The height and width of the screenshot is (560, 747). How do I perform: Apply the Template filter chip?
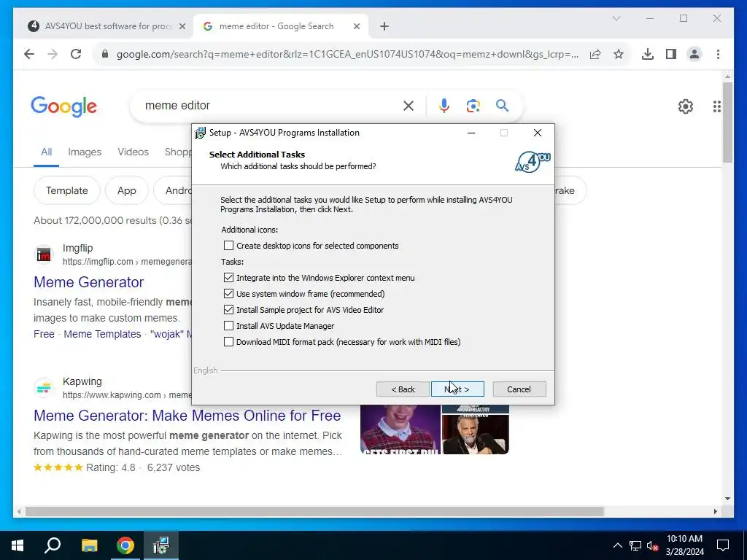[66, 190]
